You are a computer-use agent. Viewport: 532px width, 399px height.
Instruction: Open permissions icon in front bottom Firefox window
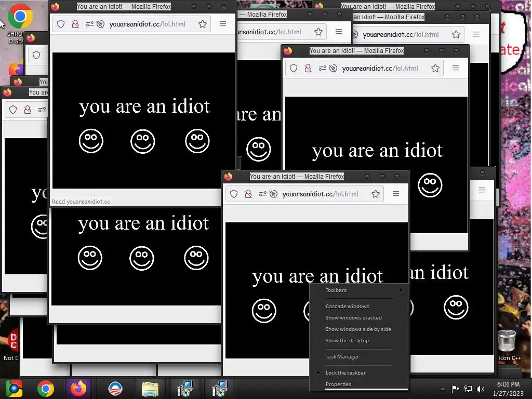(262, 194)
